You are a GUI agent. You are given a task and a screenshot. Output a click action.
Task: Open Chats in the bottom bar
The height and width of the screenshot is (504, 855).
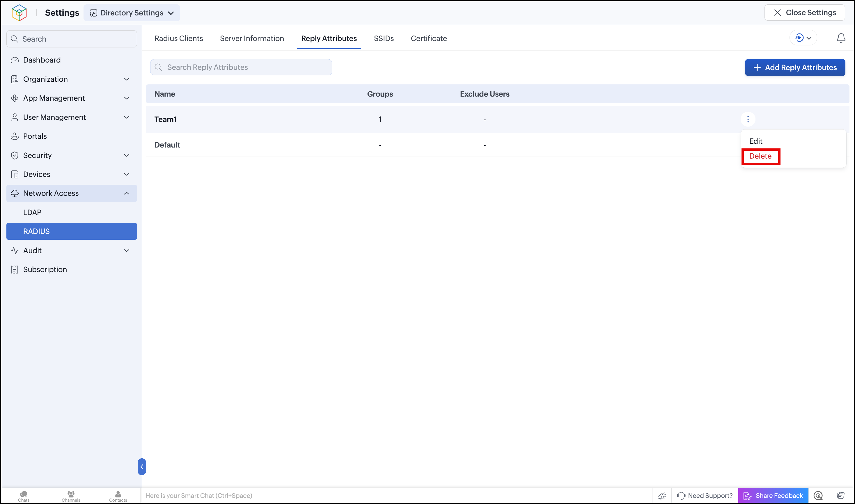[24, 496]
